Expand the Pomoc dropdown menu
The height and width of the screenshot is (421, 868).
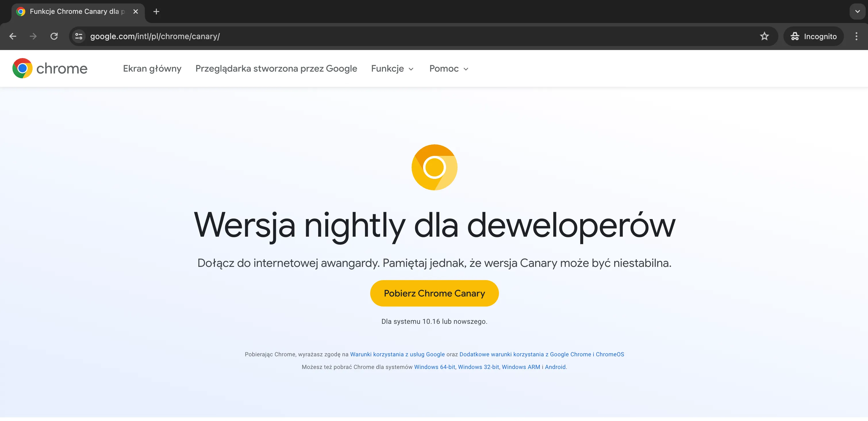449,68
